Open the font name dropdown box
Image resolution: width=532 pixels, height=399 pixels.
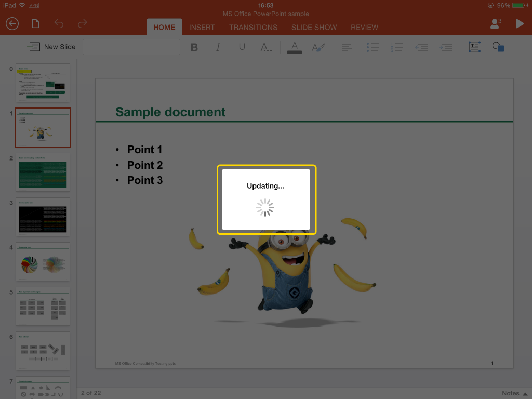click(x=119, y=47)
